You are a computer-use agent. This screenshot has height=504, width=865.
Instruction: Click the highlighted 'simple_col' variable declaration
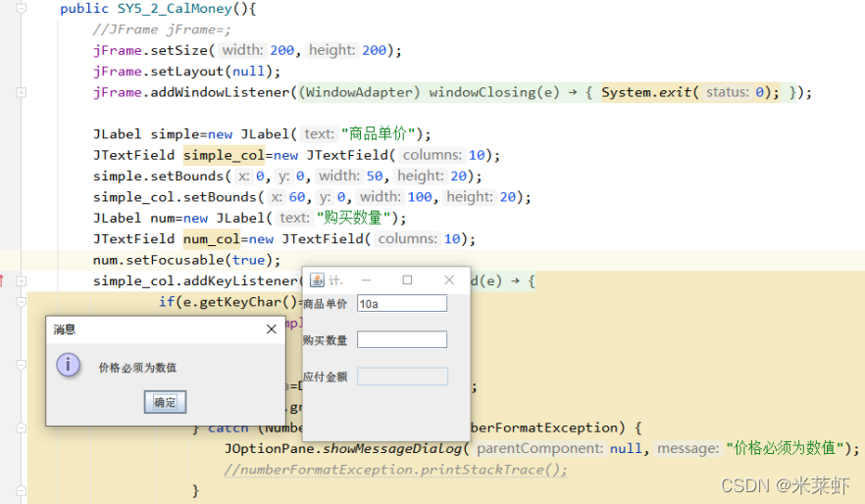(224, 156)
